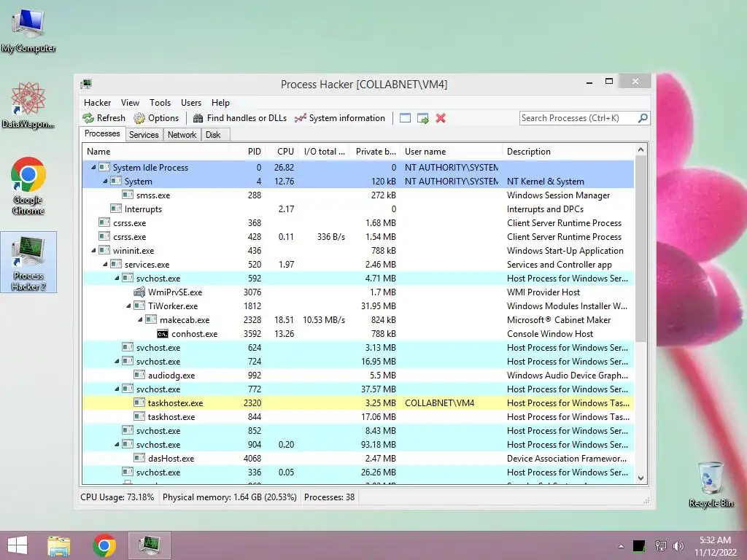Collapse the services.exe tree node
This screenshot has width=747, height=560.
[x=105, y=264]
